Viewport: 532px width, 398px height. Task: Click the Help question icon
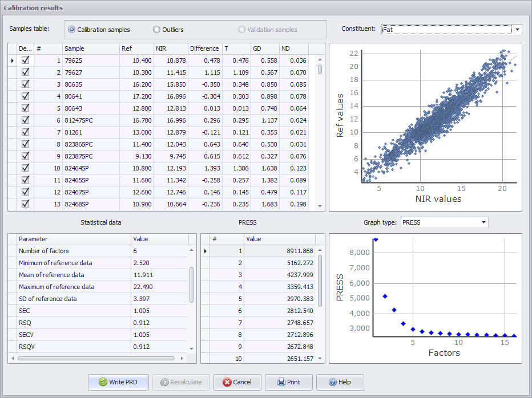tap(332, 382)
